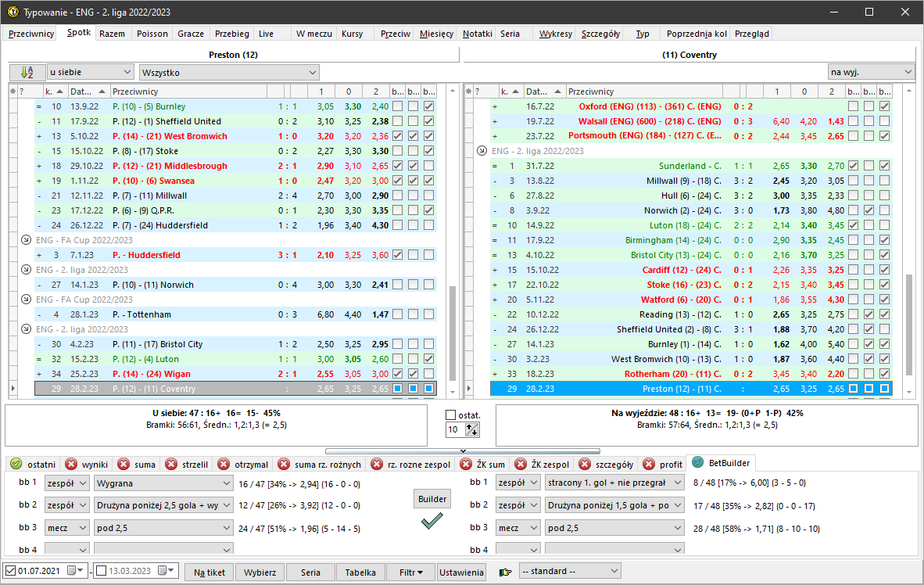The width and height of the screenshot is (924, 585).
Task: Click the green checkmark icon under Builder button
Action: point(431,520)
